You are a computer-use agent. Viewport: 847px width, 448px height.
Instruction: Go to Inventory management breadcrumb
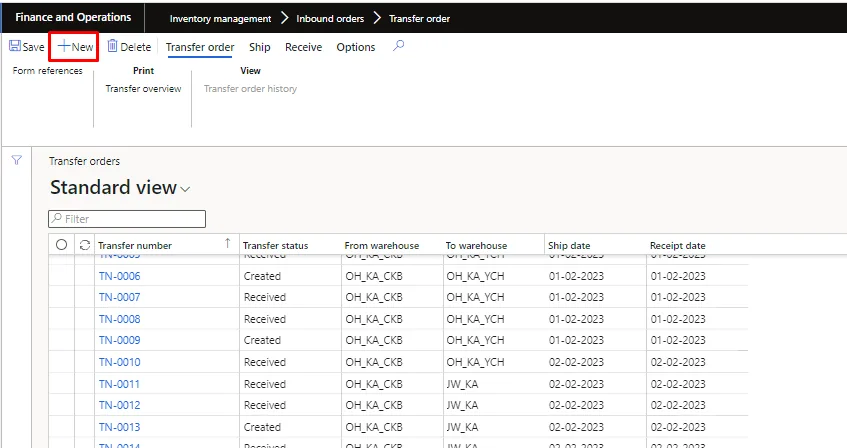point(220,18)
